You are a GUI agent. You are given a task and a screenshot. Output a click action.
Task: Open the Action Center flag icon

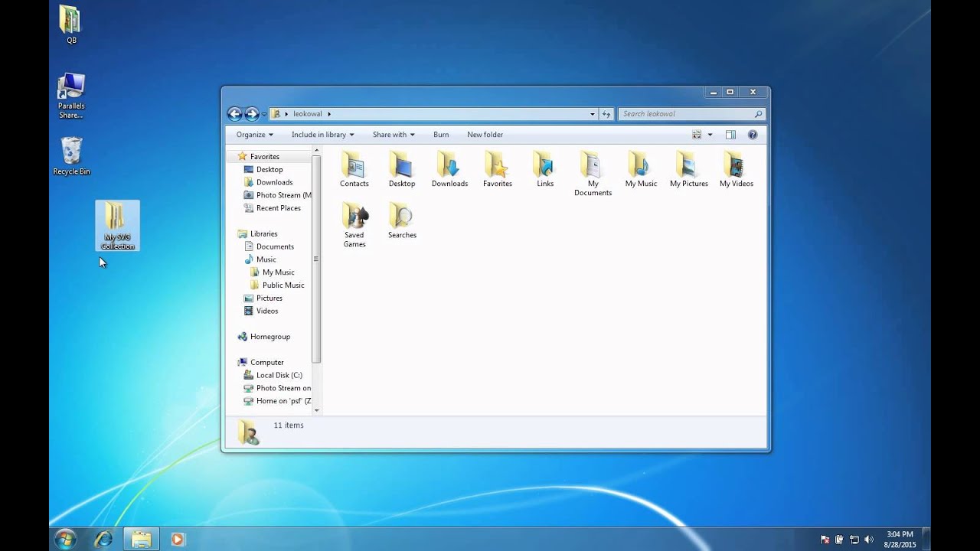pyautogui.click(x=825, y=540)
